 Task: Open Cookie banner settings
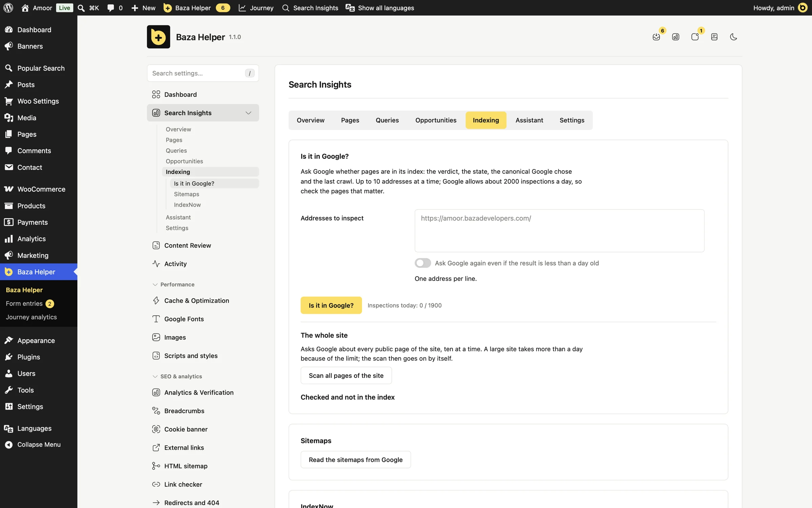203,429
